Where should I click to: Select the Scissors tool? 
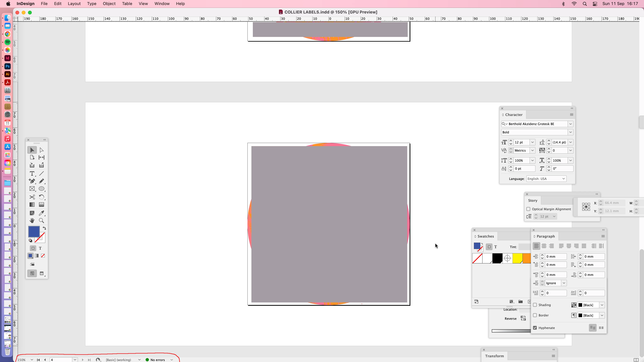(32, 197)
